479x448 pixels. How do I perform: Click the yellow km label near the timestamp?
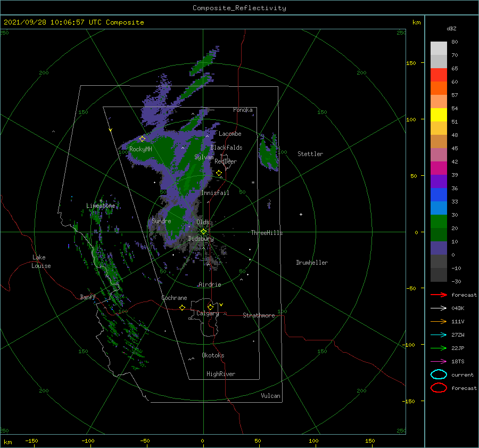[417, 22]
